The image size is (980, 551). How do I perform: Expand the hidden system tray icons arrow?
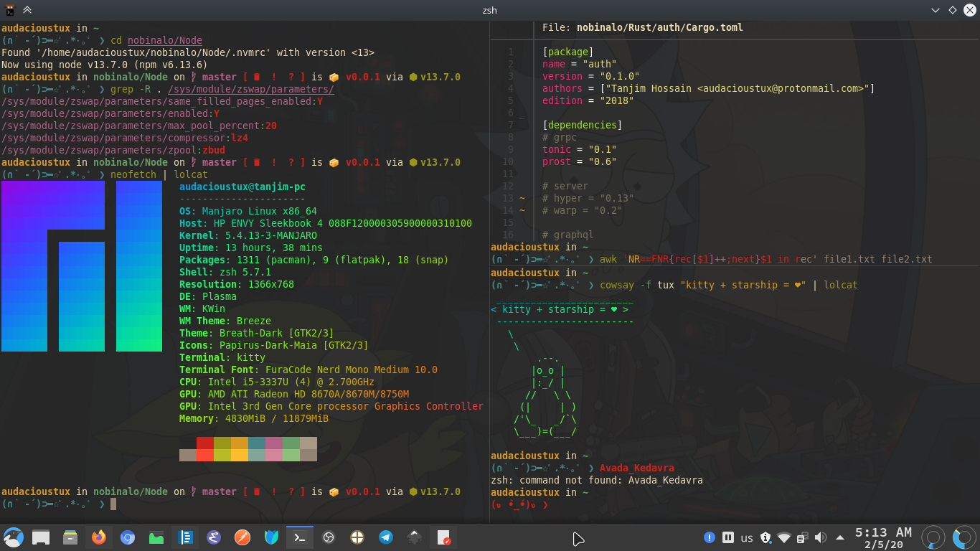(839, 537)
